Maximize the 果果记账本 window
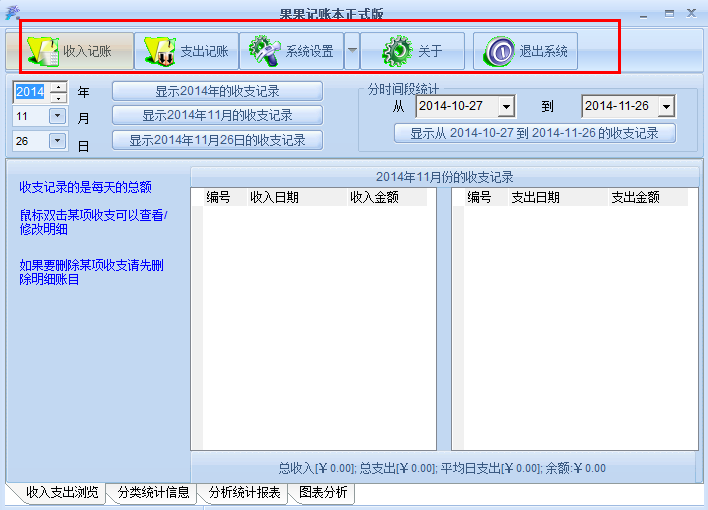This screenshot has height=510, width=708. [669, 14]
